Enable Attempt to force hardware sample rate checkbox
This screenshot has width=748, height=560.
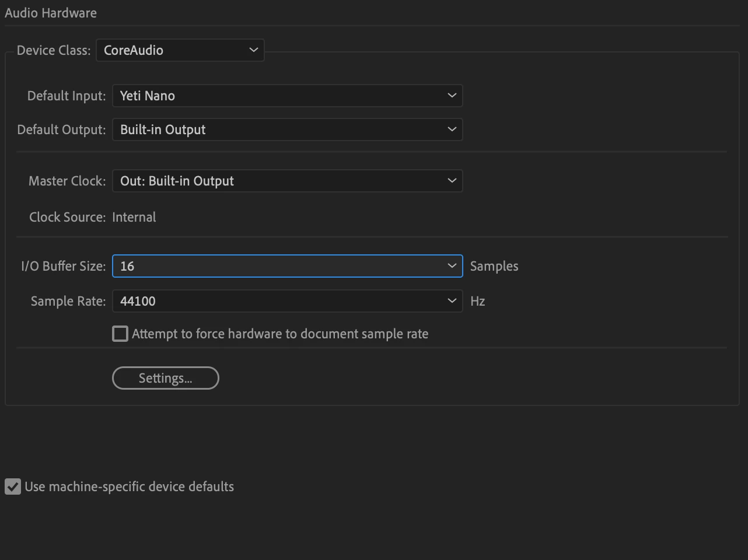click(120, 334)
